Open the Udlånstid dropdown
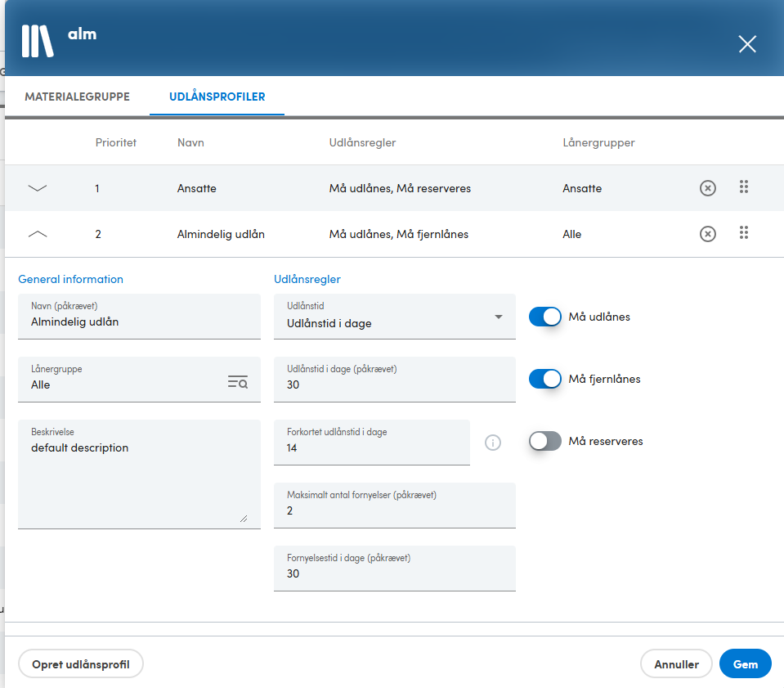784x688 pixels. click(395, 317)
